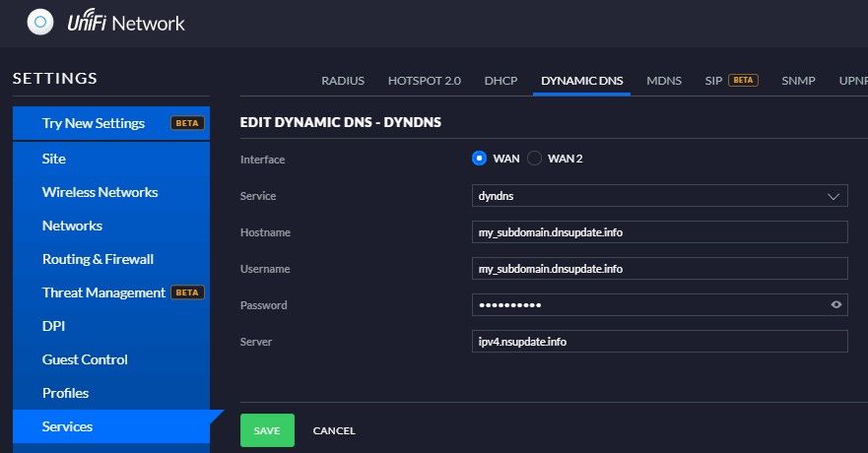Select the MDNS tab

[663, 81]
